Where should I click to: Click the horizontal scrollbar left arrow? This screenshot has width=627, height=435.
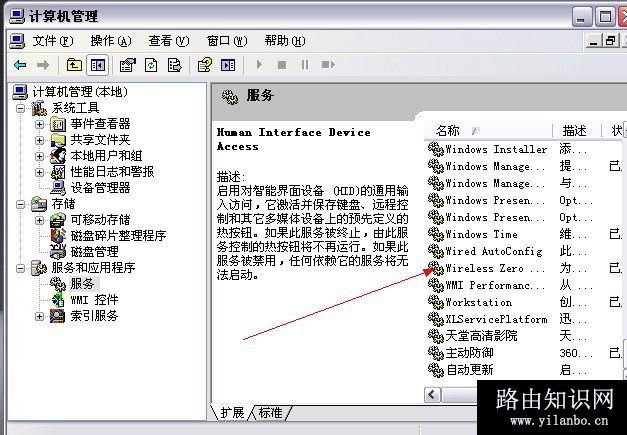(432, 395)
